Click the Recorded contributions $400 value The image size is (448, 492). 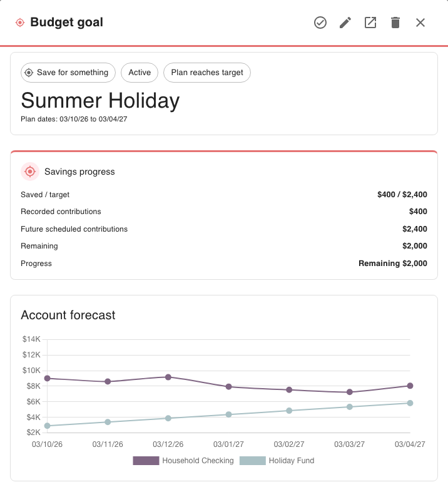418,212
